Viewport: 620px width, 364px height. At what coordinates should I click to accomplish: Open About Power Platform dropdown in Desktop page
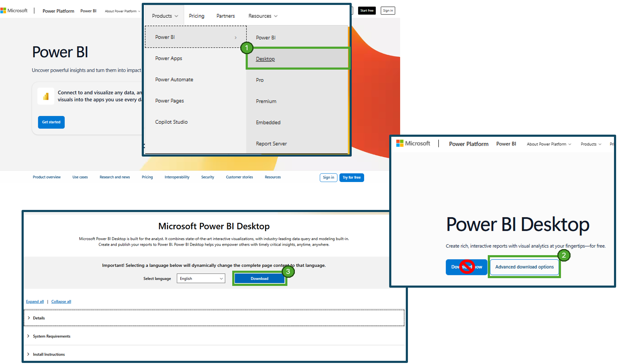pyautogui.click(x=549, y=144)
